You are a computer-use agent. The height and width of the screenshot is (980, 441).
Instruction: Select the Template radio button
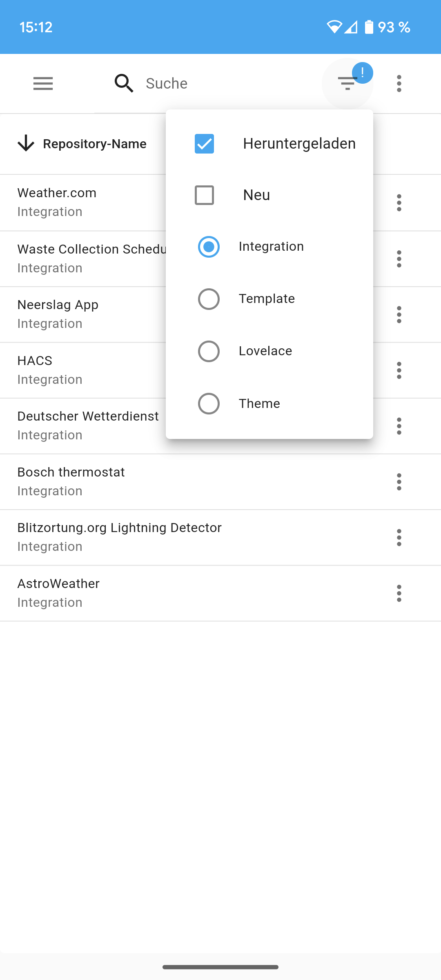pyautogui.click(x=209, y=299)
